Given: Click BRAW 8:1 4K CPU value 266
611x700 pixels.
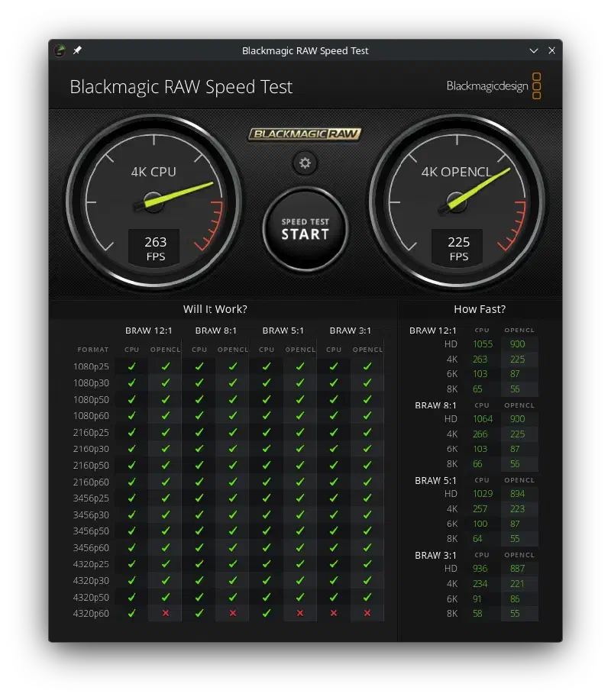Looking at the screenshot, I should [480, 434].
